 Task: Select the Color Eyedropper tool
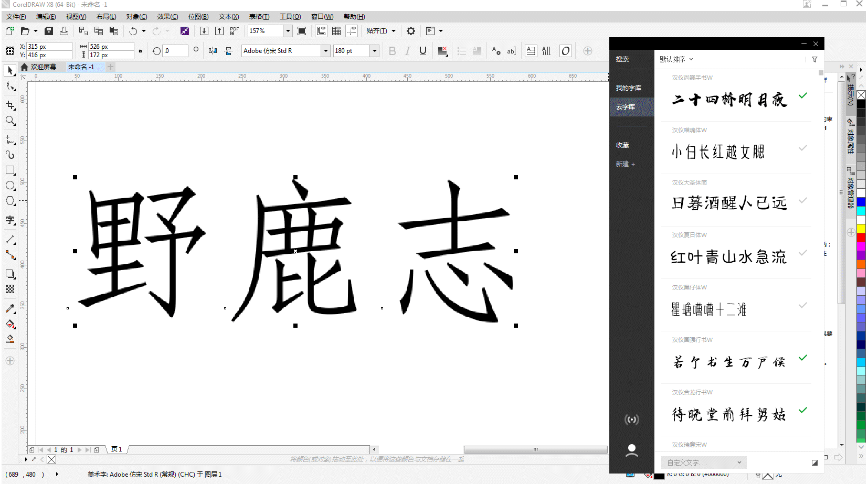point(10,308)
